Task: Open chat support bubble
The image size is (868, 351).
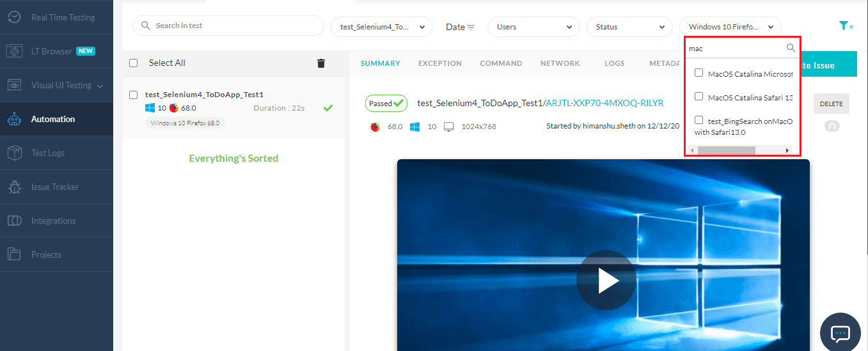Action: point(840,333)
